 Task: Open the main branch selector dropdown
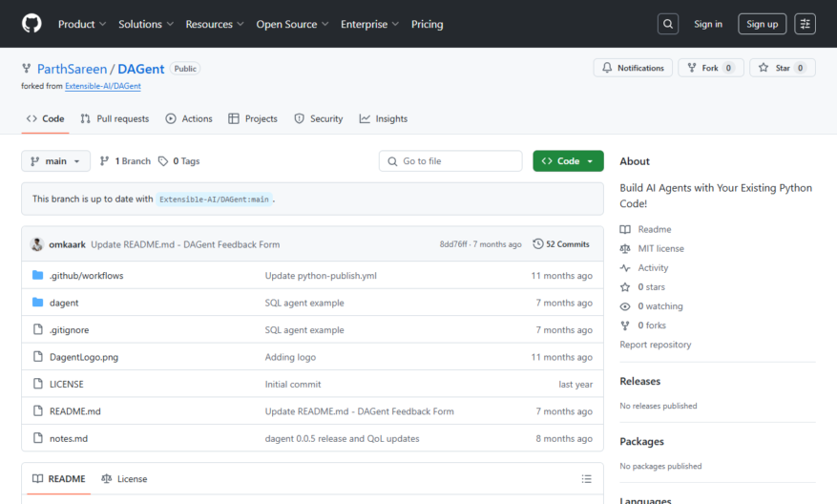pos(55,161)
